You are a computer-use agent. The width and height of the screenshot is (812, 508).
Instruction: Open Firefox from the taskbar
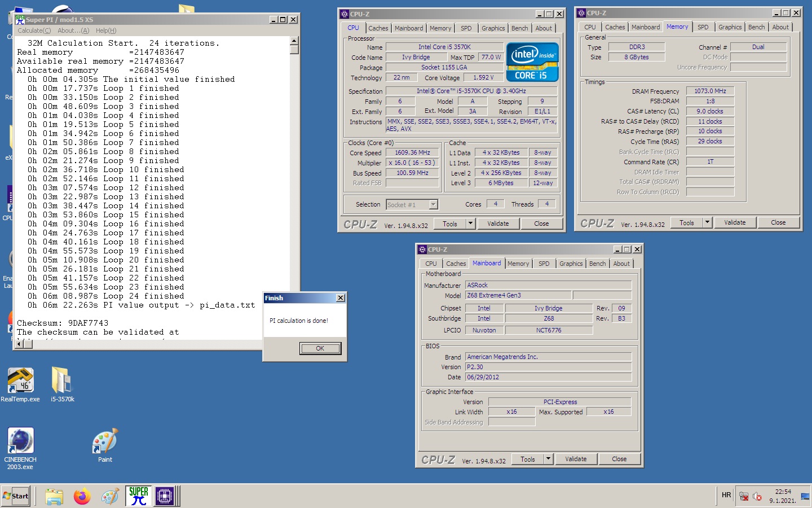[82, 497]
